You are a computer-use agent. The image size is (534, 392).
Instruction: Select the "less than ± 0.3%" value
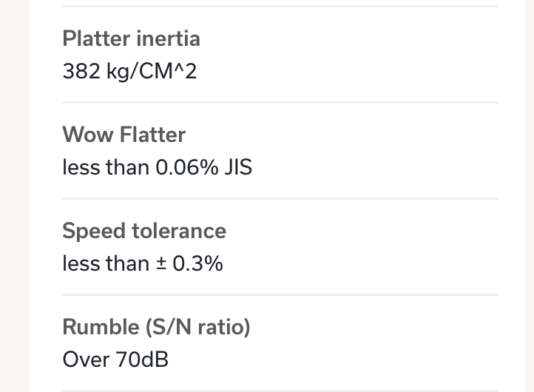[x=143, y=263]
